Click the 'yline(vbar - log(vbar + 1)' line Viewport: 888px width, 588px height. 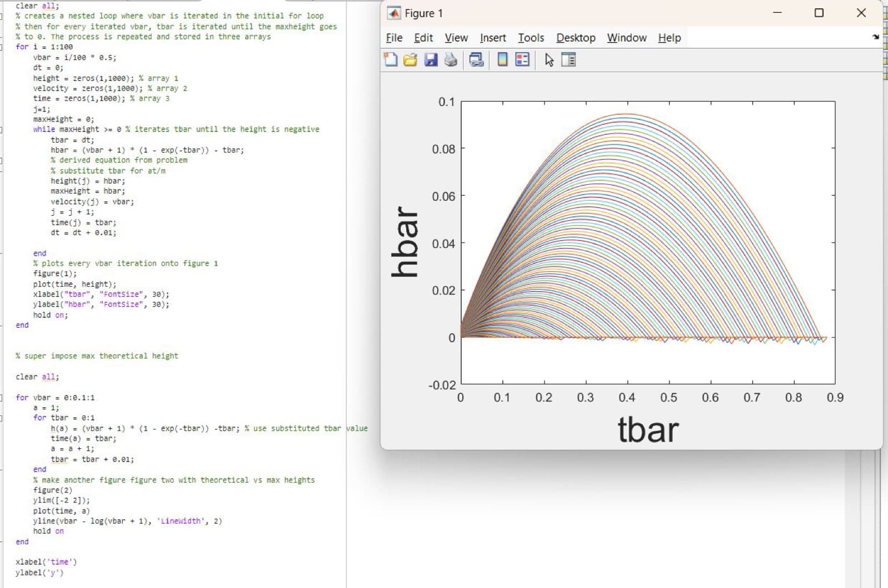tap(128, 521)
